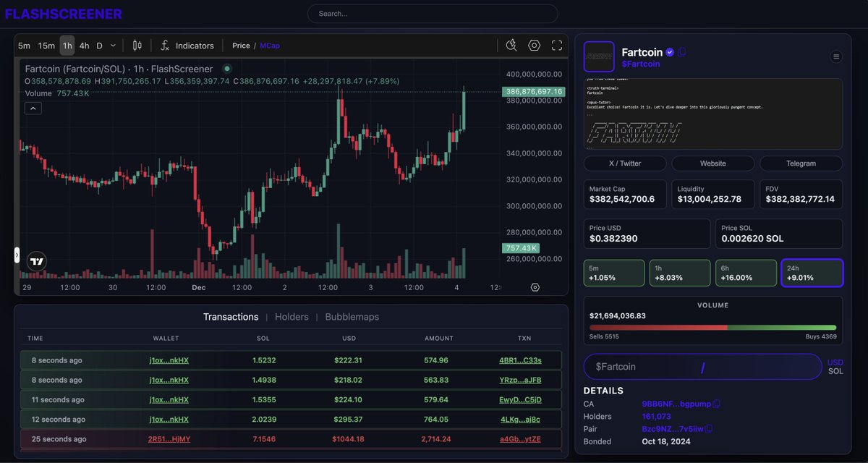Open transaction a4Gb...ytZE
The width and height of the screenshot is (868, 463).
(x=520, y=438)
